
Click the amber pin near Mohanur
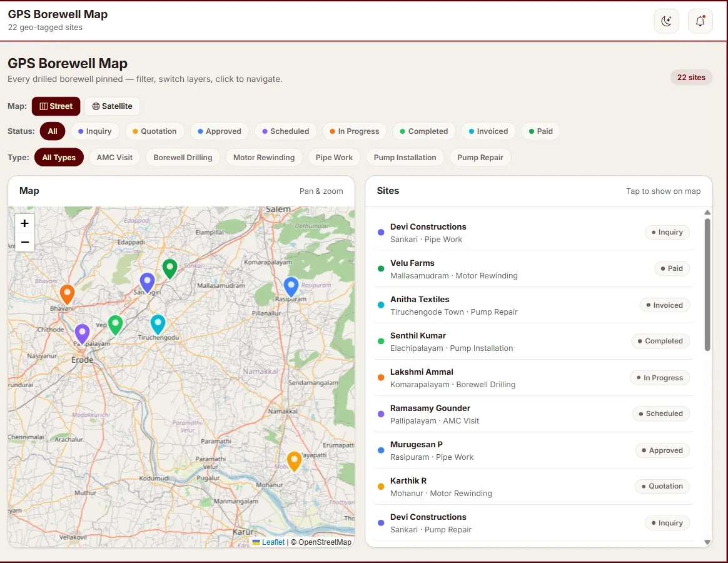[x=295, y=462]
